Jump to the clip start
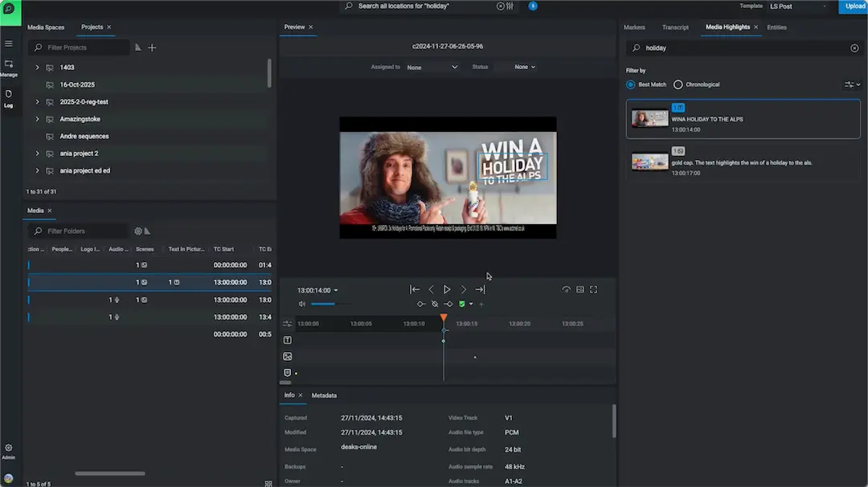This screenshot has width=868, height=487. pyautogui.click(x=415, y=289)
